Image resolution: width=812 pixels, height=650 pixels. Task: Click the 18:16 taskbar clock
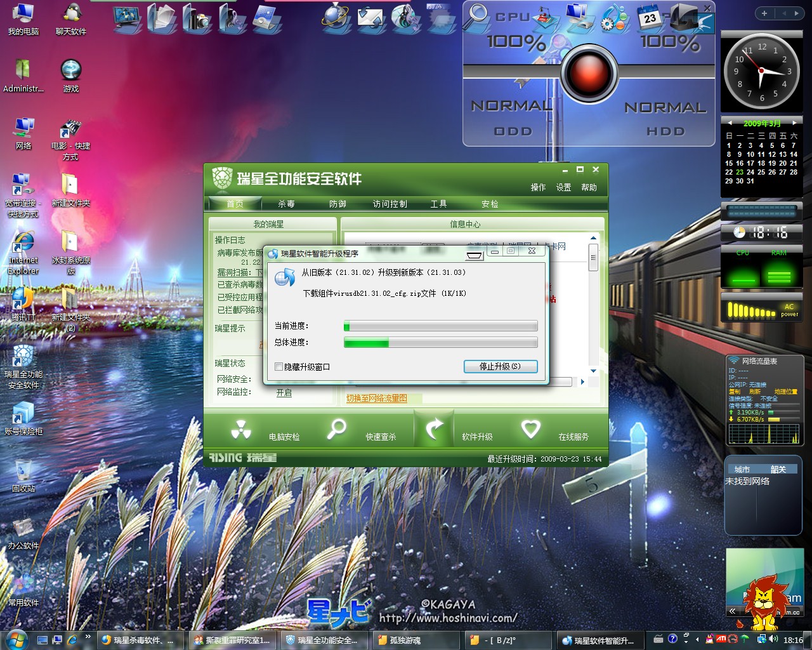tap(793, 640)
